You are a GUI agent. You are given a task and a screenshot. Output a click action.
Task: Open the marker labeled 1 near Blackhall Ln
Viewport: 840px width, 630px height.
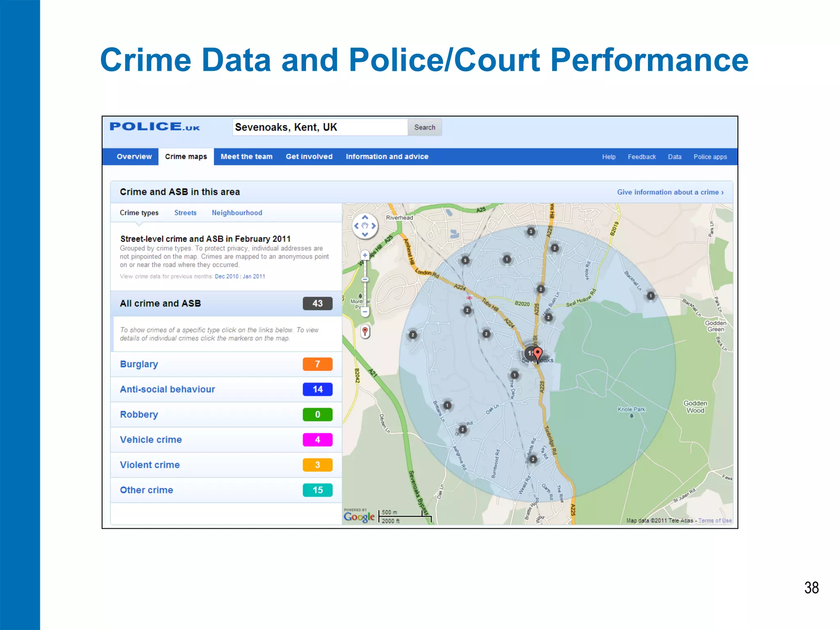click(651, 296)
